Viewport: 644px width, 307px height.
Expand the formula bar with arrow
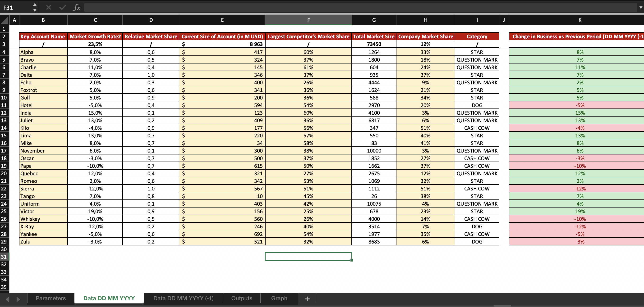pos(640,8)
